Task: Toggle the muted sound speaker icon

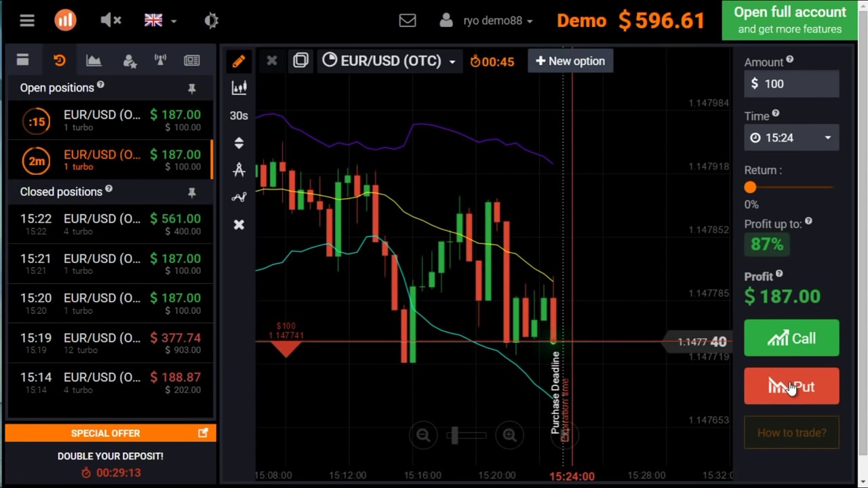Action: point(111,20)
